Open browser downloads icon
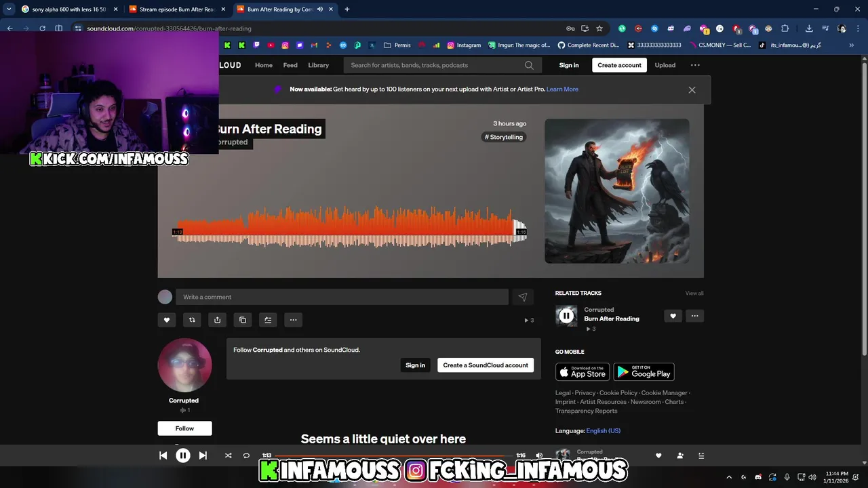 pyautogui.click(x=809, y=28)
